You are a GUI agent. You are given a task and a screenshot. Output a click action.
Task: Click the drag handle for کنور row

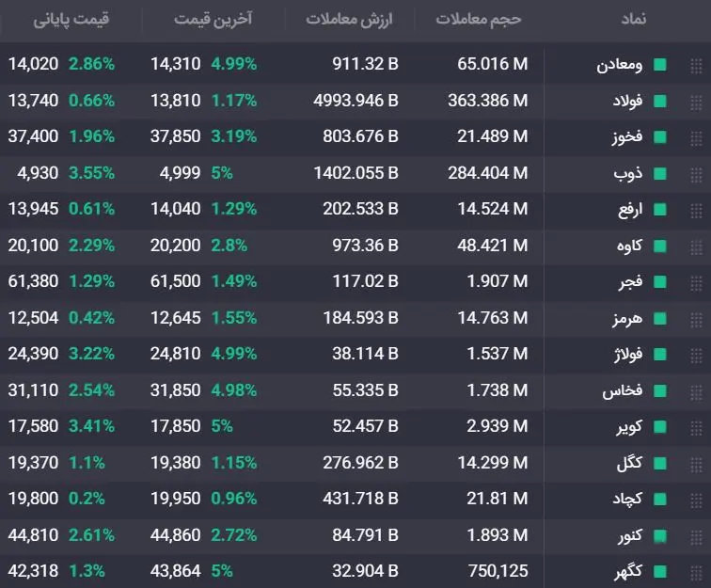click(696, 537)
